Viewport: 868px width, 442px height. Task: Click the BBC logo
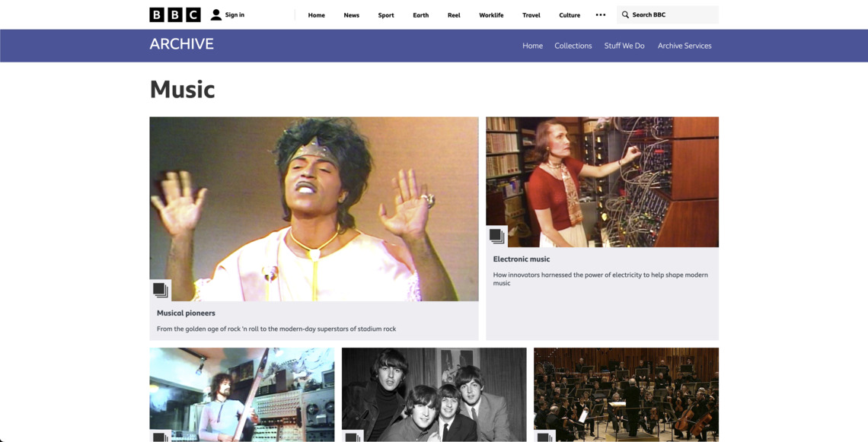[x=175, y=14]
